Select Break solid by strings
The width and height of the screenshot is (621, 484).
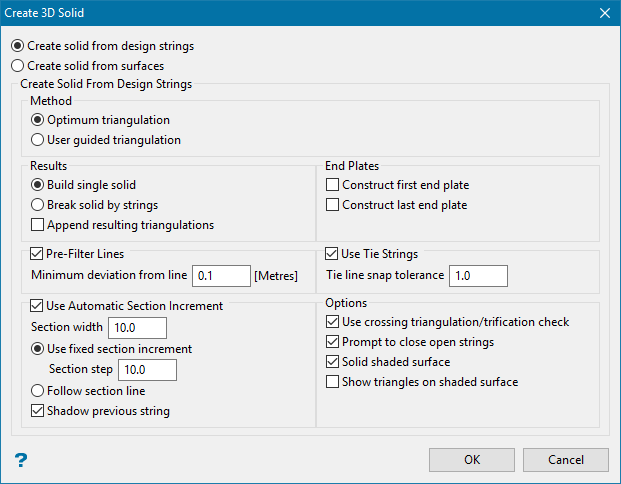38,205
